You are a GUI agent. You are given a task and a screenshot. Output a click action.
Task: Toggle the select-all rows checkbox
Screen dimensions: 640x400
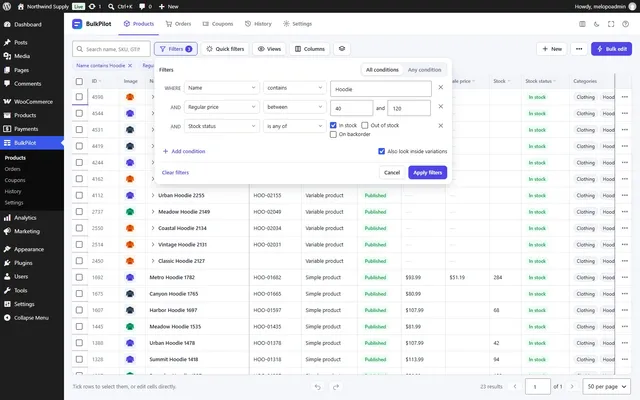[x=79, y=81]
